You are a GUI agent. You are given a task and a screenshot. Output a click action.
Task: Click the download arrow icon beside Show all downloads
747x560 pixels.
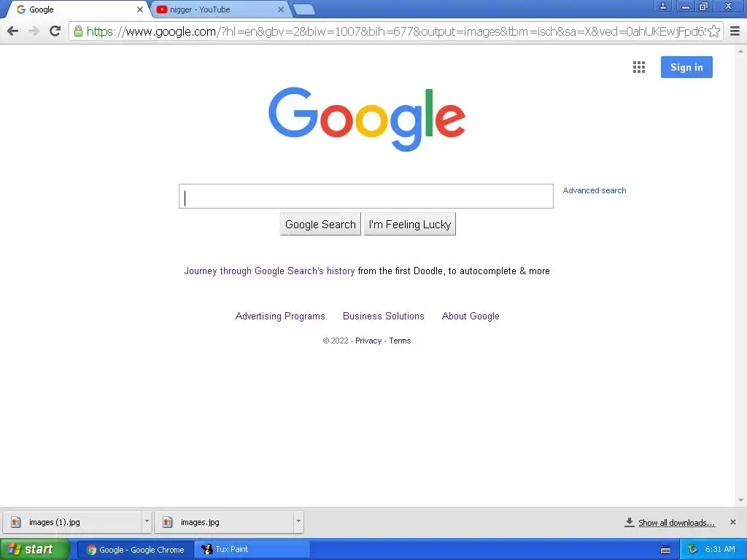pyautogui.click(x=630, y=522)
